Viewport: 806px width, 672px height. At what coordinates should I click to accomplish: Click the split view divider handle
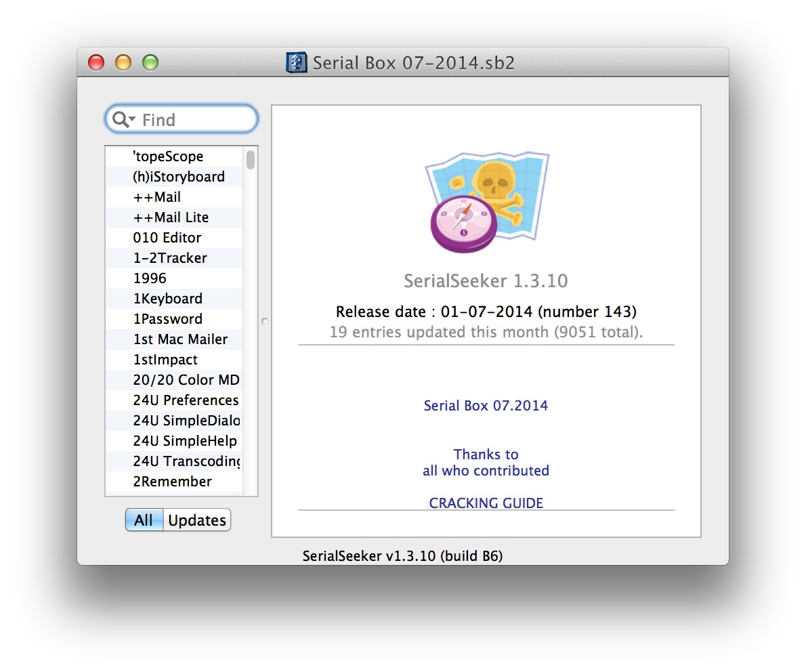pyautogui.click(x=264, y=321)
